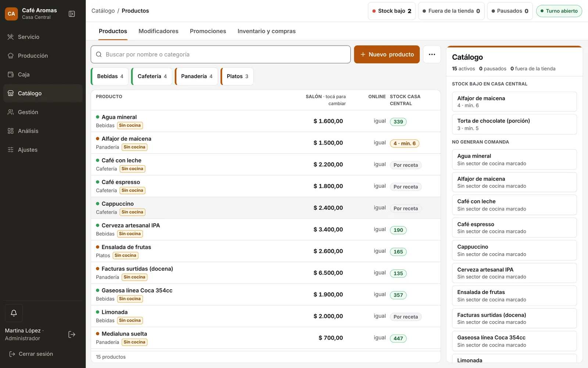
Task: Click the Nuevo producto button
Action: click(x=387, y=54)
